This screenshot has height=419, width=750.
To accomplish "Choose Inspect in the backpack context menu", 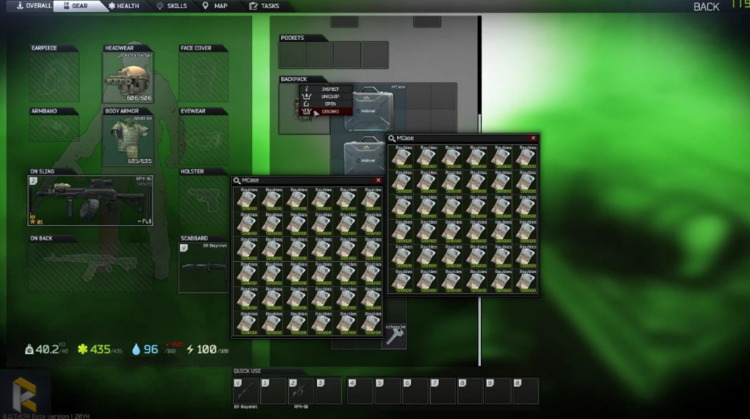I will 326,89.
